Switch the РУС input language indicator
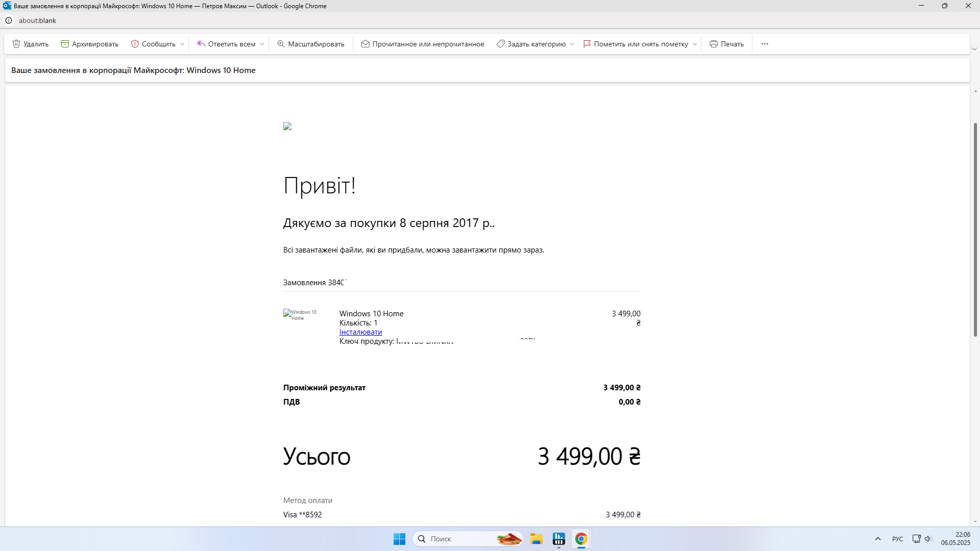 tap(897, 539)
